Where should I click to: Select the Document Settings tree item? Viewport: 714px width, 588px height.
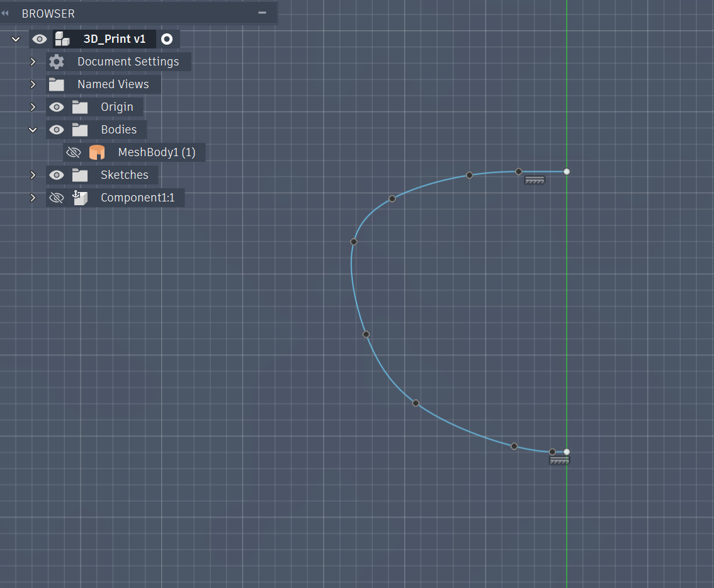[x=128, y=62]
